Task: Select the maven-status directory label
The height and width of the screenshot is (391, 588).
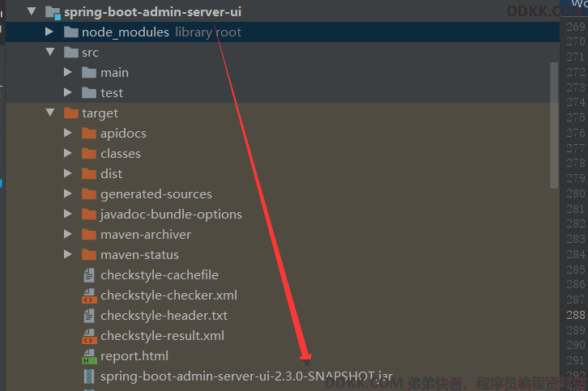Action: [x=139, y=255]
